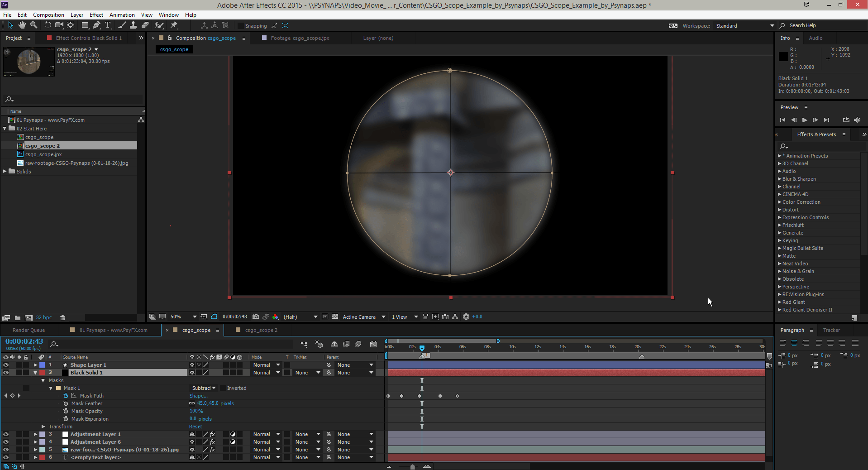868x470 pixels.
Task: Expand the Color Correction effects category
Action: click(779, 202)
